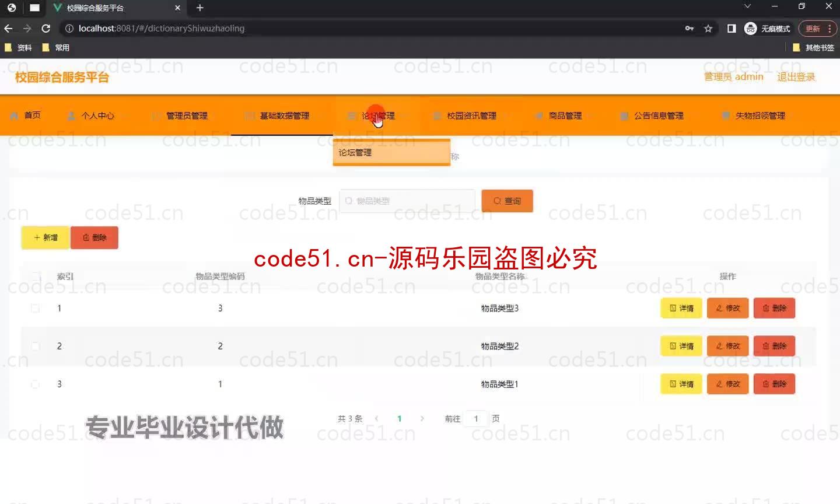Open the 个人中心 menu
This screenshot has width=840, height=504.
pyautogui.click(x=91, y=116)
